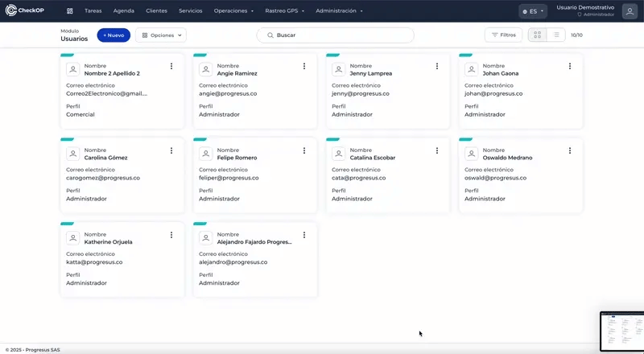The image size is (644, 354).
Task: Click email katta@progresus.co
Action: (x=94, y=262)
